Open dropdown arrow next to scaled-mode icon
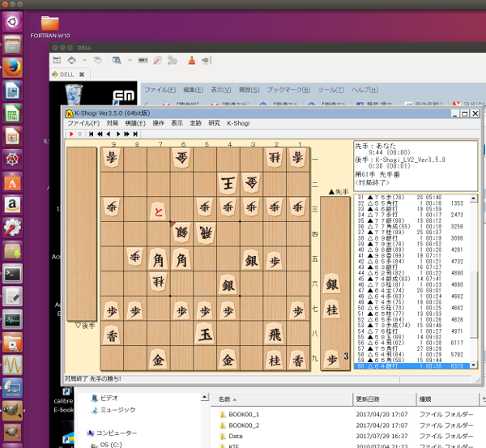This screenshot has height=448, width=486. [84, 60]
